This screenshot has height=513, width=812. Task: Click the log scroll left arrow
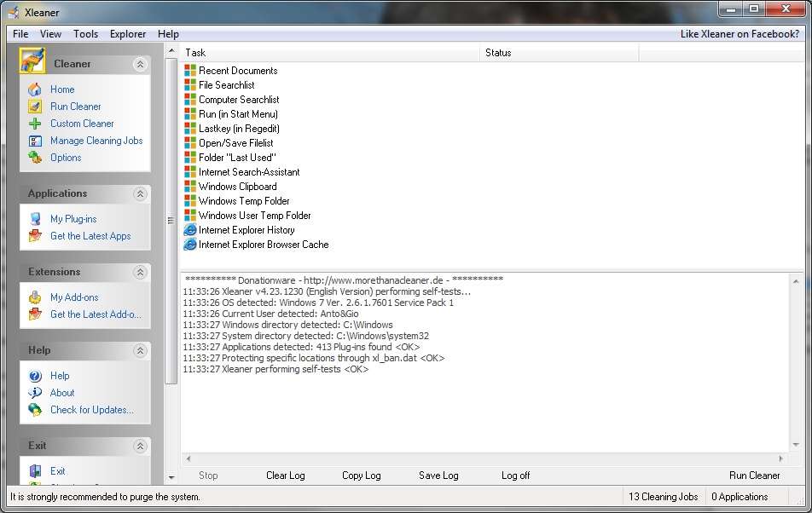pyautogui.click(x=188, y=458)
